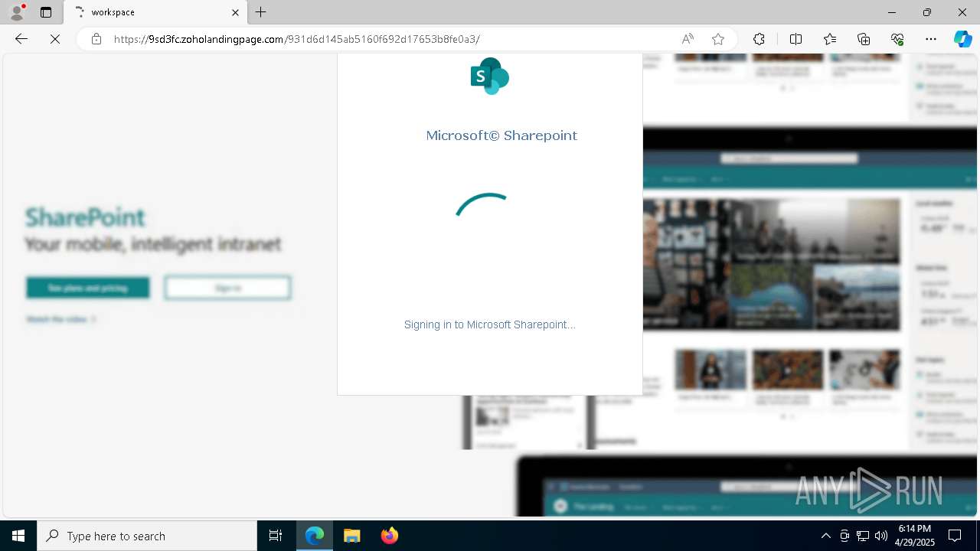Open the taskbar clock showing 6:14 PM
The width and height of the screenshot is (980, 551).
[915, 536]
